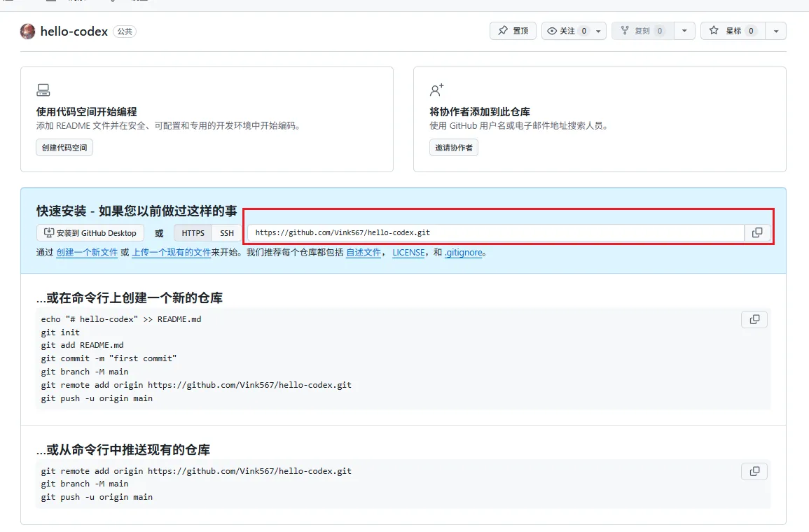Click 'git add README.md' line
This screenshot has height=532, width=809.
83,345
